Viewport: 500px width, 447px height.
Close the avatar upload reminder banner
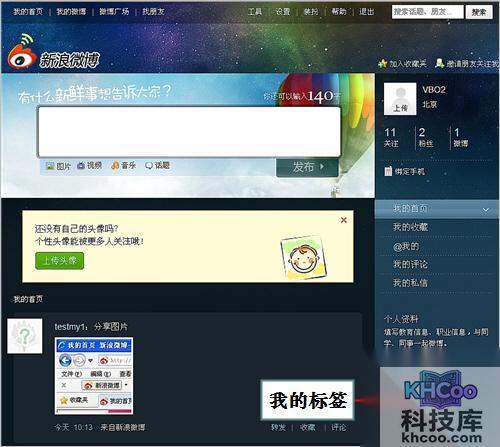344,220
